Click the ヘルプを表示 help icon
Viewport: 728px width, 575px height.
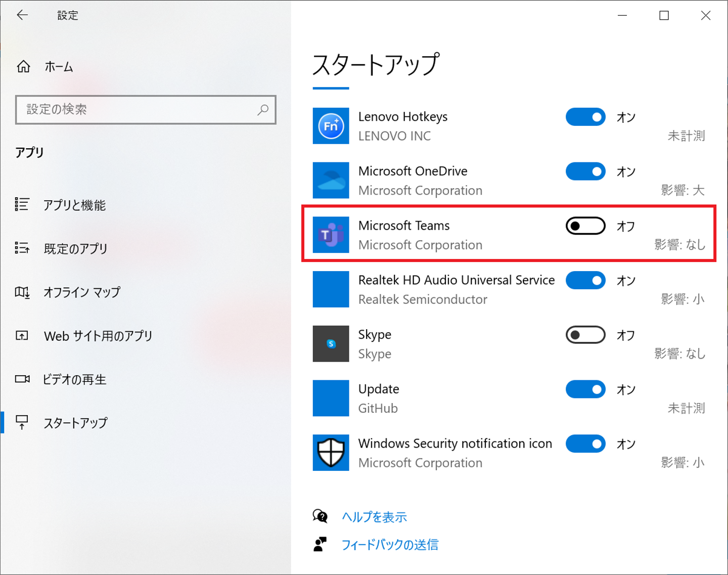click(x=320, y=516)
